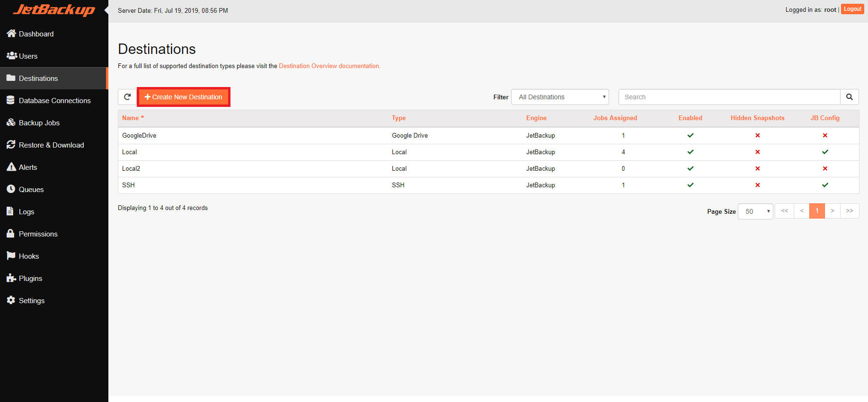Toggle Enabled checkmark for GoogleDrive
This screenshot has width=868, height=402.
691,135
